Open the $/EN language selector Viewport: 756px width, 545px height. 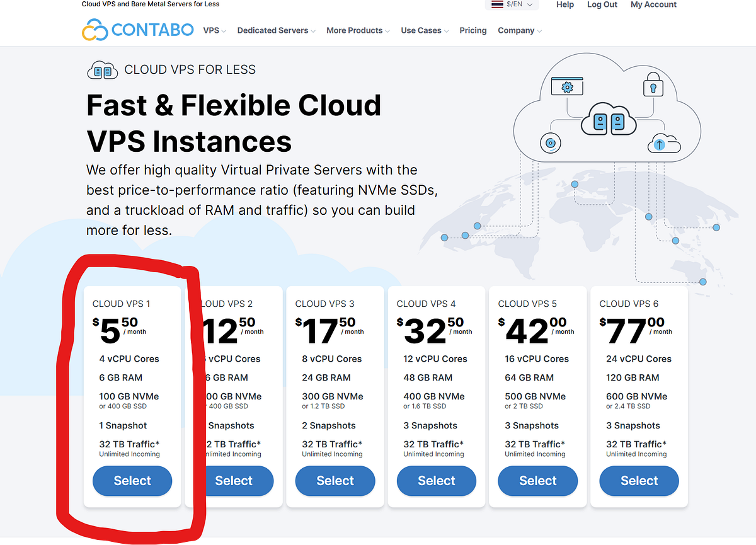tap(512, 4)
